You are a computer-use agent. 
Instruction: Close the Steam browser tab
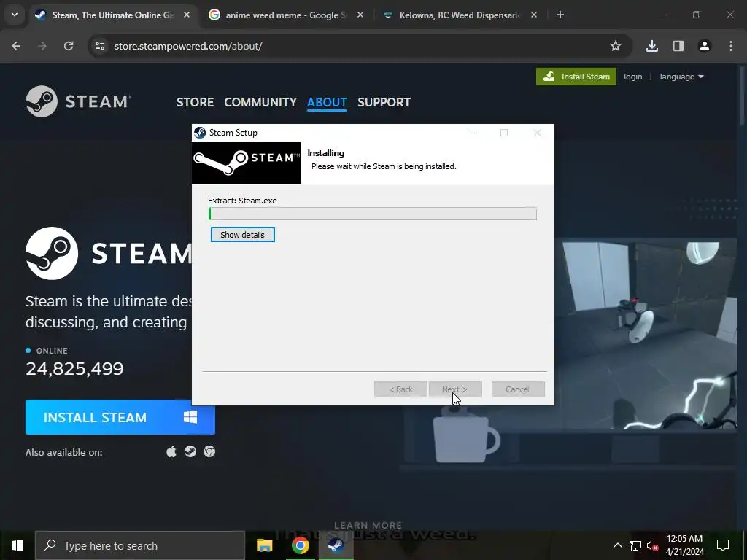point(187,15)
